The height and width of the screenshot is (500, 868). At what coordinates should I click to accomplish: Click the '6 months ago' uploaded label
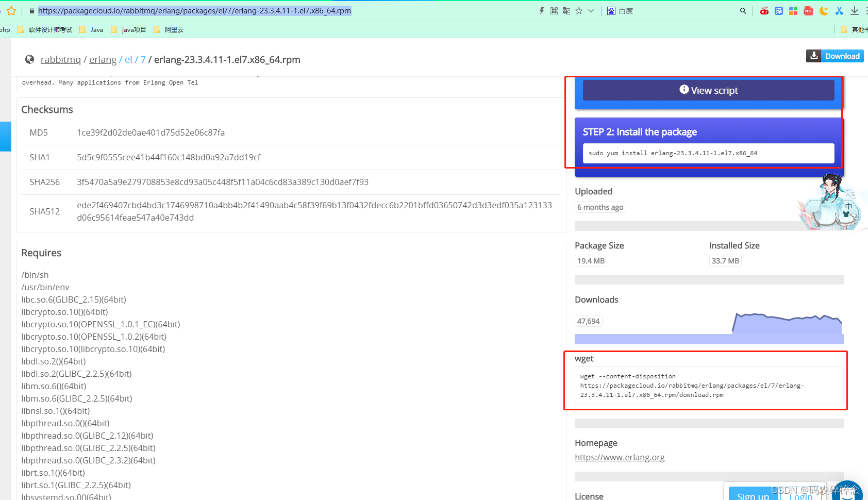[600, 207]
